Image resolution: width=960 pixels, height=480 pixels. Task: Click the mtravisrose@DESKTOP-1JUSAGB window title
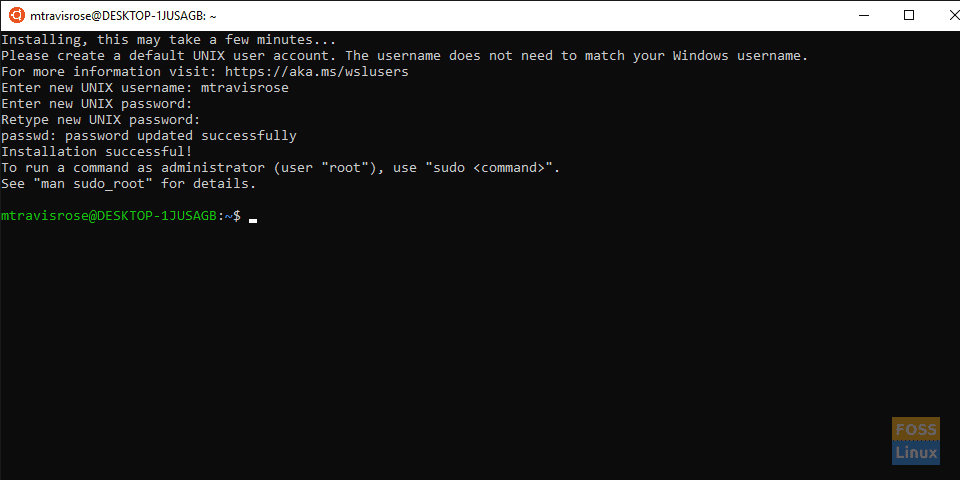click(123, 17)
